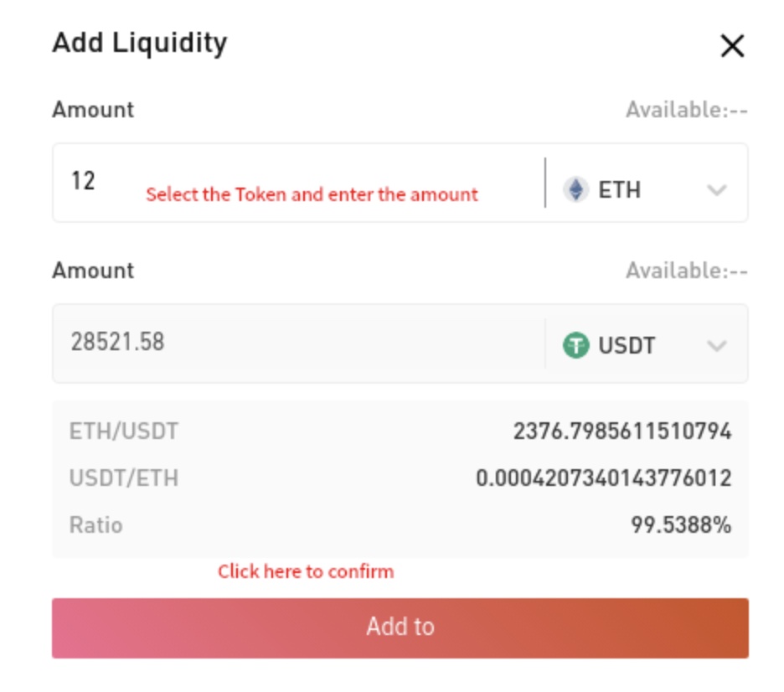The height and width of the screenshot is (692, 784).
Task: Click the red 'Click here to confirm' hint
Action: [305, 571]
